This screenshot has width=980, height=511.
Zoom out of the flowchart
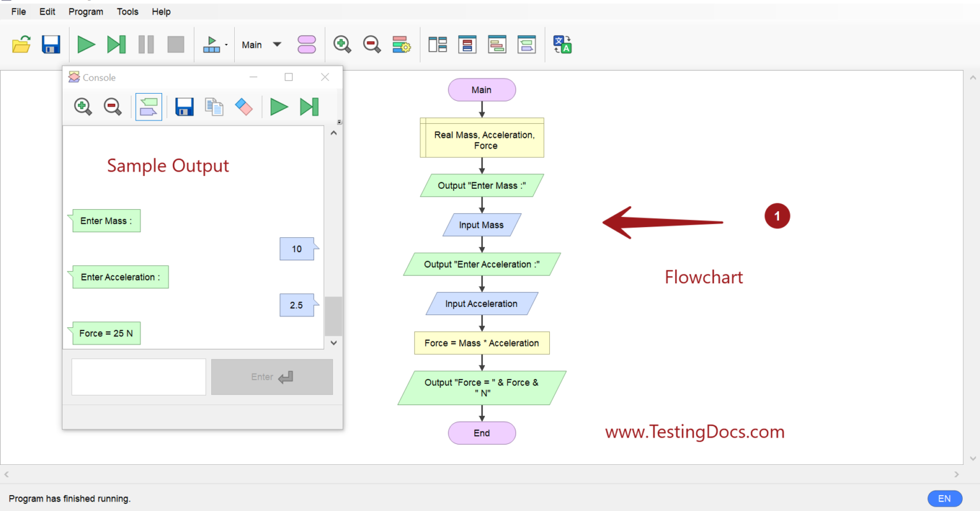tap(372, 44)
